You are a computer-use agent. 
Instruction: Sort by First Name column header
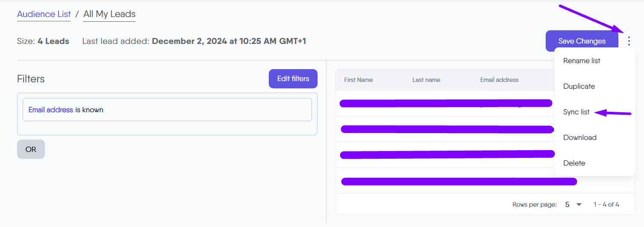coord(358,80)
